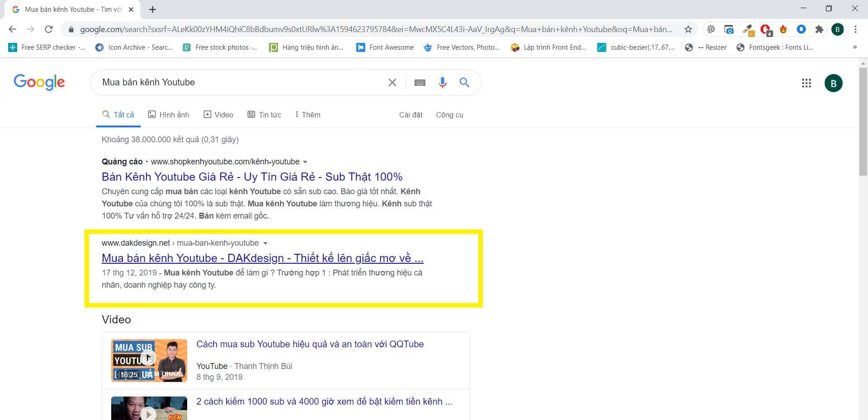Click the translate extension icon
The image size is (868, 420).
click(x=711, y=29)
